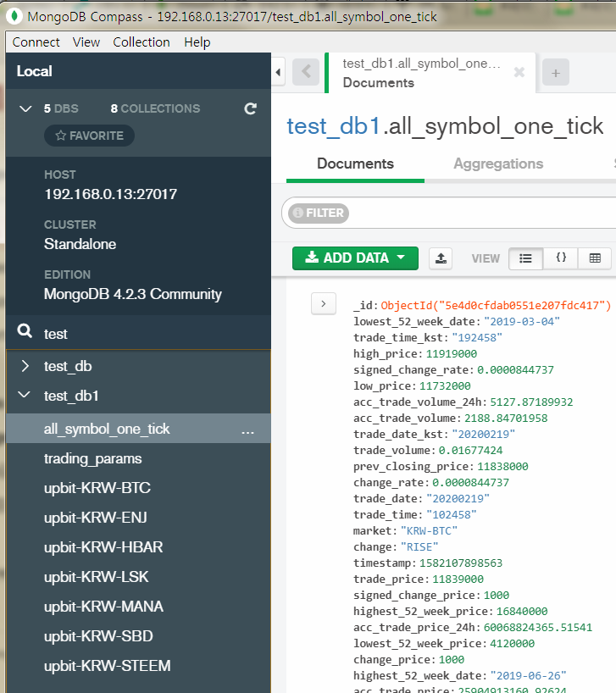This screenshot has width=616, height=693.
Task: Click the acc_trade_volume_24h value
Action: point(531,402)
